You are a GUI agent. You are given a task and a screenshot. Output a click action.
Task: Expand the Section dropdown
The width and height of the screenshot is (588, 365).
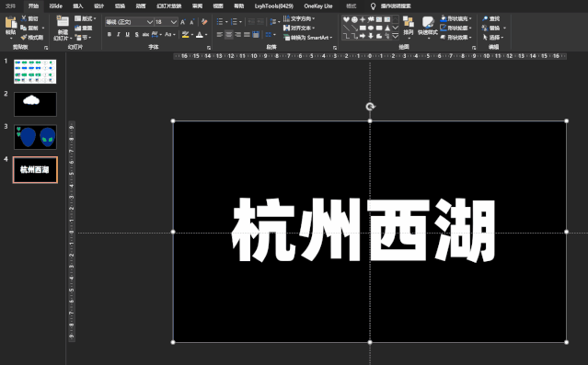click(83, 37)
